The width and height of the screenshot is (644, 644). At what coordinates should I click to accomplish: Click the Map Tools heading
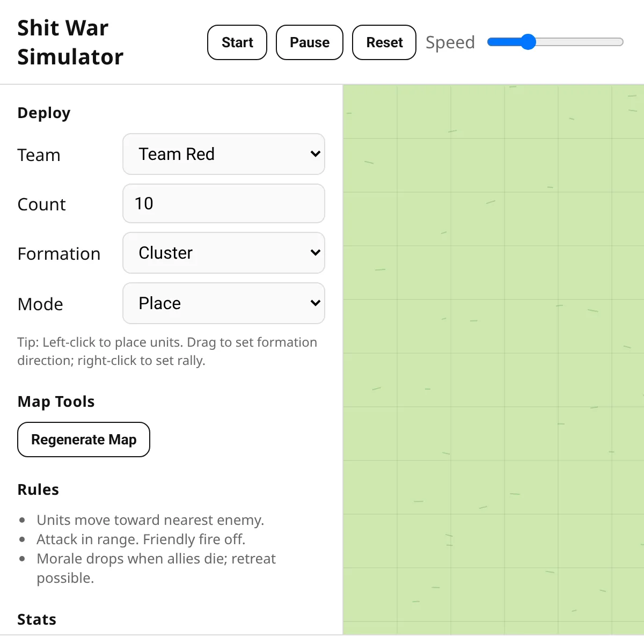click(56, 401)
